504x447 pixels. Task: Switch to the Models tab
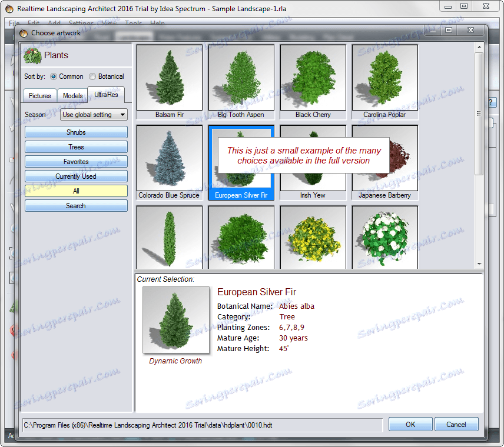pyautogui.click(x=72, y=96)
